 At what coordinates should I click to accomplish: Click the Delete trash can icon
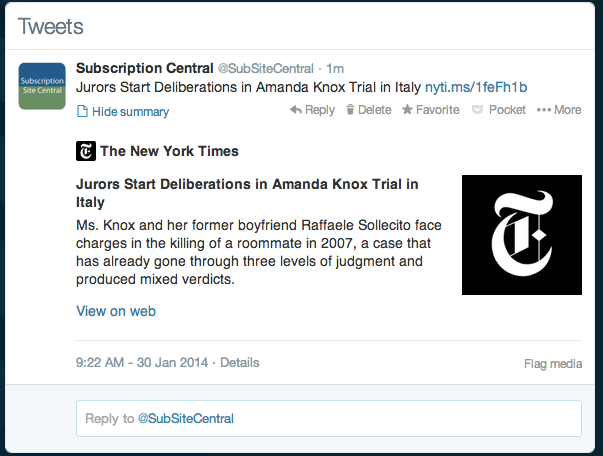pos(350,110)
